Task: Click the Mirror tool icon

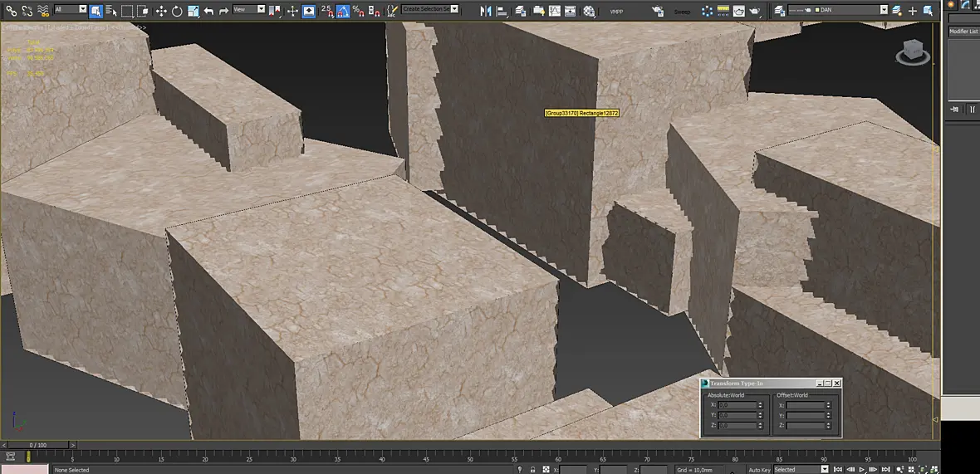Action: 486,11
